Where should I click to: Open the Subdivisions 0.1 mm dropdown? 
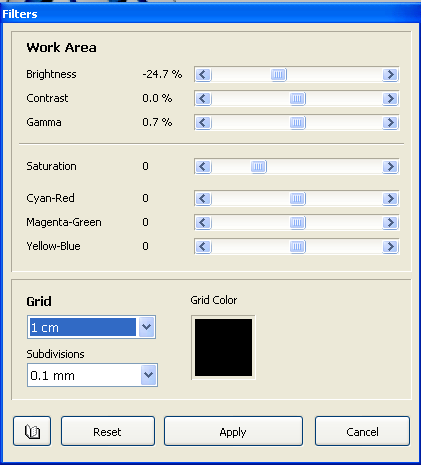(x=149, y=375)
